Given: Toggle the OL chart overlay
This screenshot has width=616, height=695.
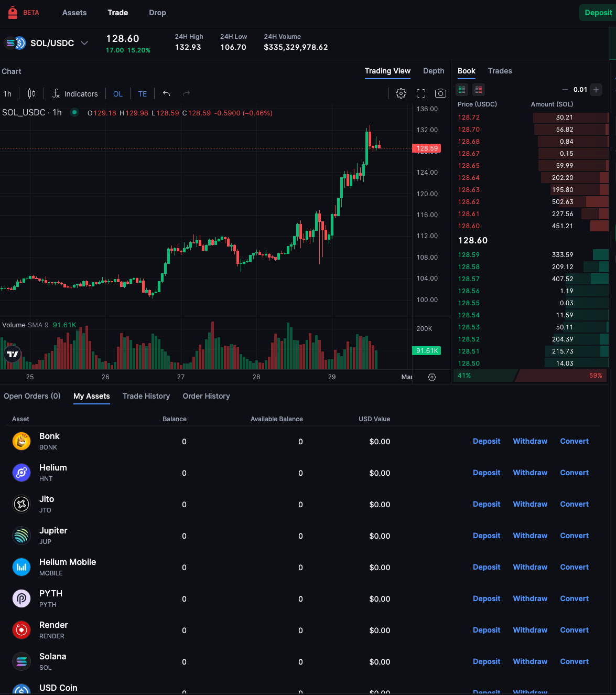Looking at the screenshot, I should click(118, 94).
